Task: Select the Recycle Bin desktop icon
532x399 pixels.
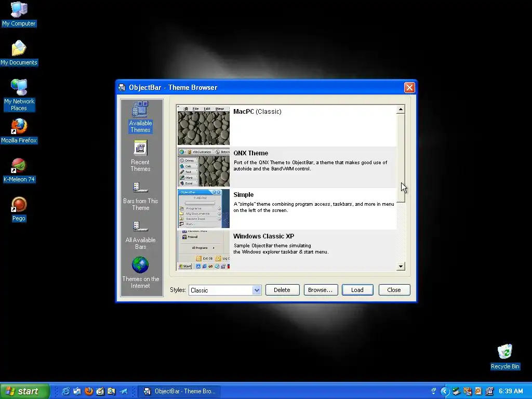Action: [505, 357]
